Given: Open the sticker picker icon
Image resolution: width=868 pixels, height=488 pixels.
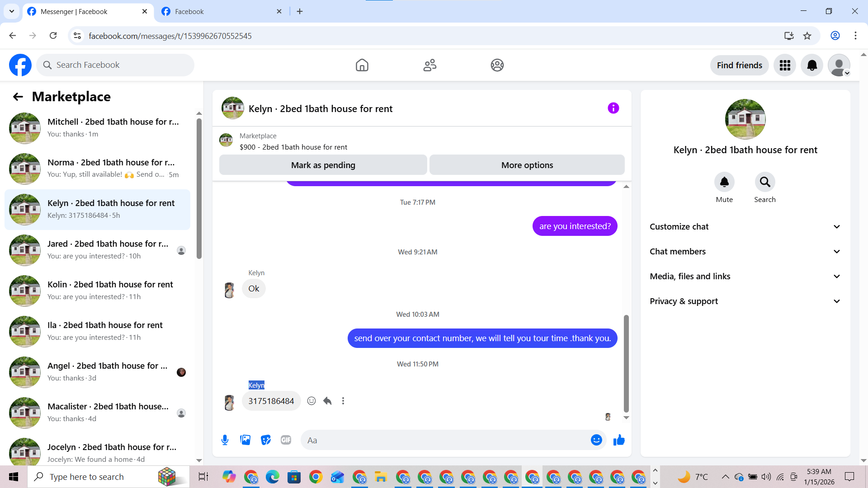Looking at the screenshot, I should click(266, 440).
